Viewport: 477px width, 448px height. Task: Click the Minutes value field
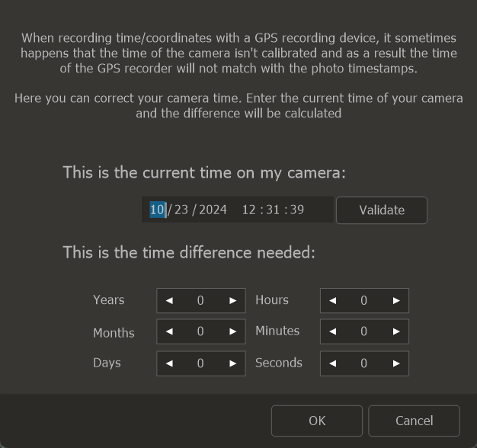click(364, 331)
